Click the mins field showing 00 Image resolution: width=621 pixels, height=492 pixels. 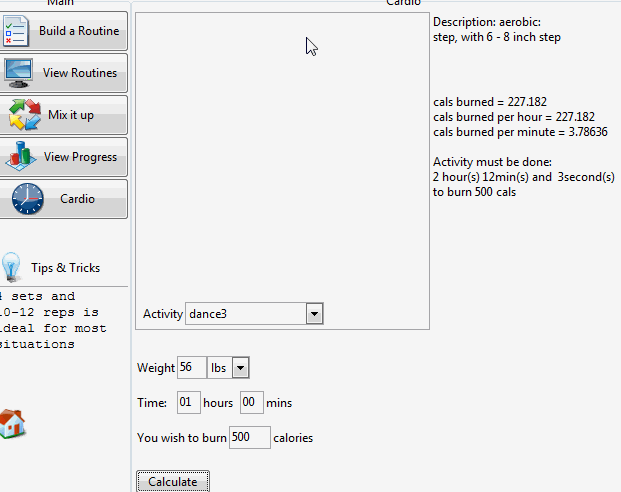[x=252, y=402]
